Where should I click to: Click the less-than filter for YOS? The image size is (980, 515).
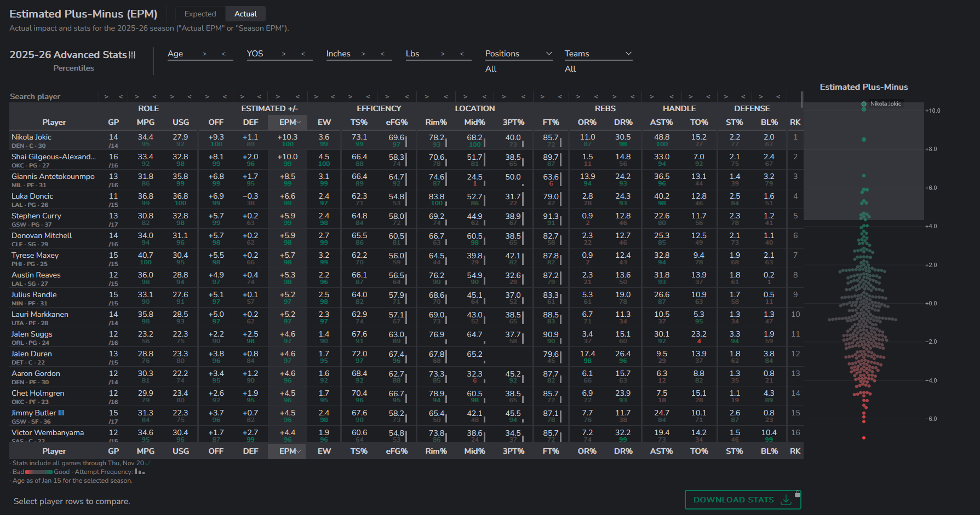(x=303, y=54)
